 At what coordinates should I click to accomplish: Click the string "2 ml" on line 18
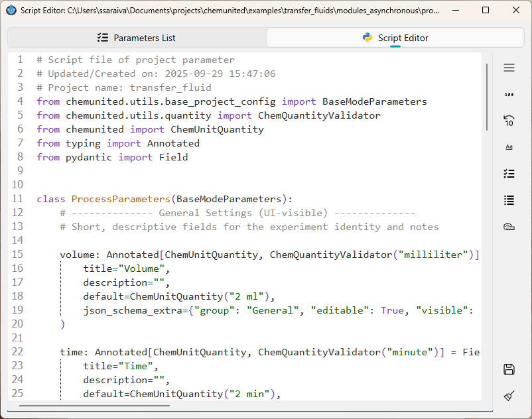[x=246, y=296]
